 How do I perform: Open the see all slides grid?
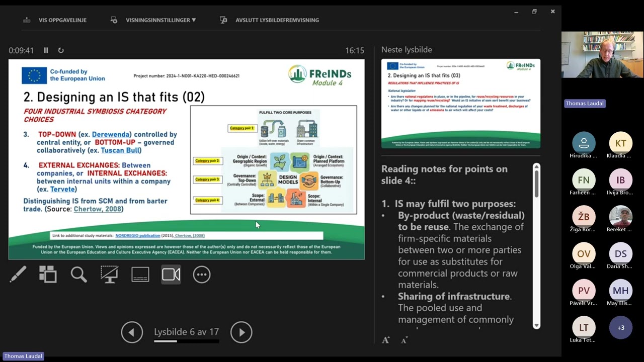(48, 275)
